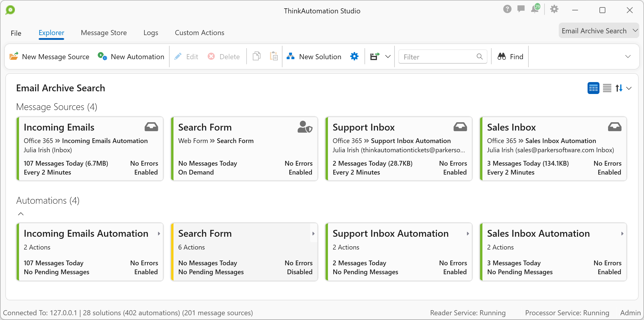
Task: Click Reader Service: Running status
Action: [x=468, y=313]
